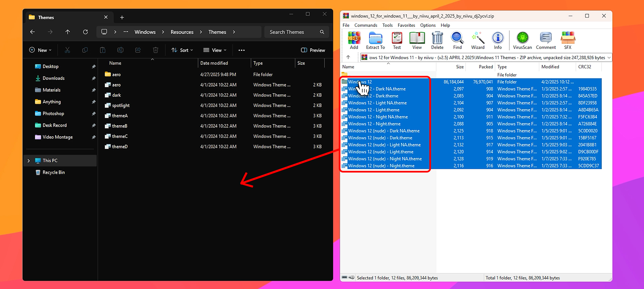
Task: Click the Resources breadcrumb segment
Action: click(x=182, y=32)
